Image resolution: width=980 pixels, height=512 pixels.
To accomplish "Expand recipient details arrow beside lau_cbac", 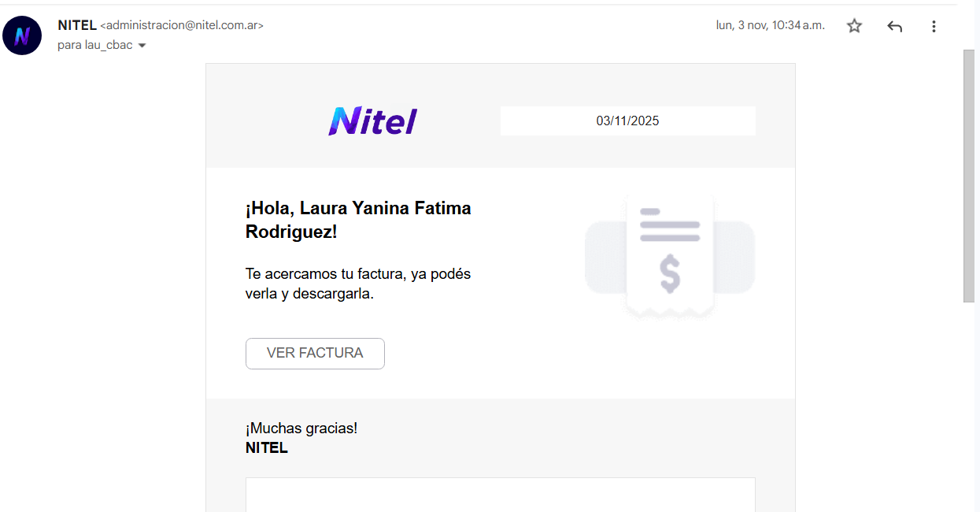I will [142, 46].
